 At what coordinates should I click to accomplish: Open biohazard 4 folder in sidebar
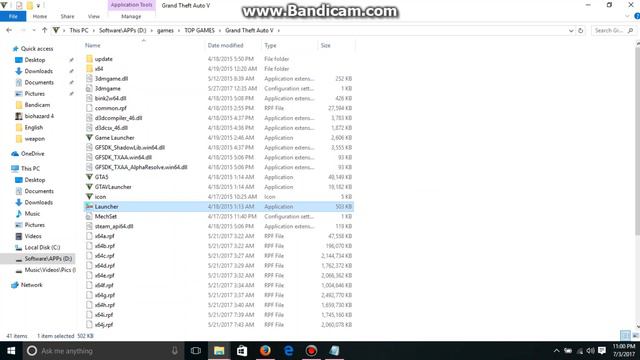coord(39,116)
